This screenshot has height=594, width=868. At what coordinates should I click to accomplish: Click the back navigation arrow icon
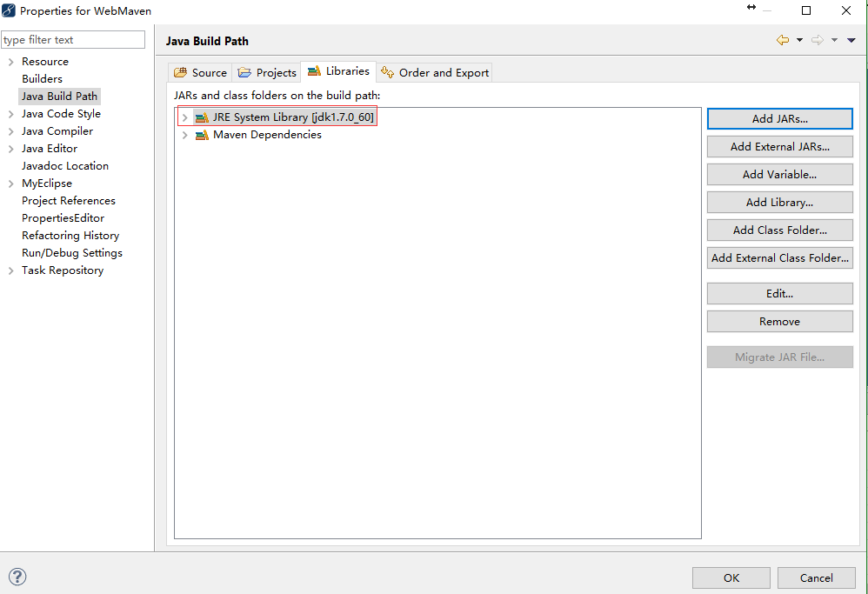tap(783, 40)
